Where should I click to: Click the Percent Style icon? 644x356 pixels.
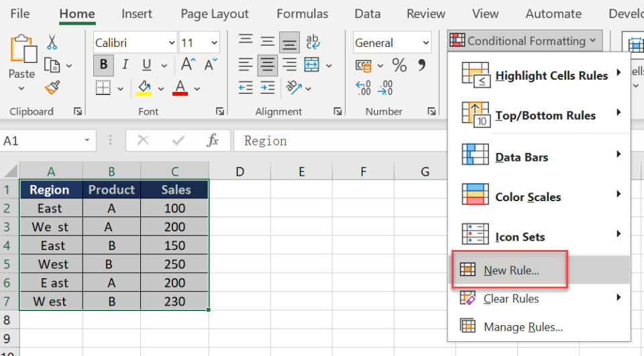click(x=399, y=65)
